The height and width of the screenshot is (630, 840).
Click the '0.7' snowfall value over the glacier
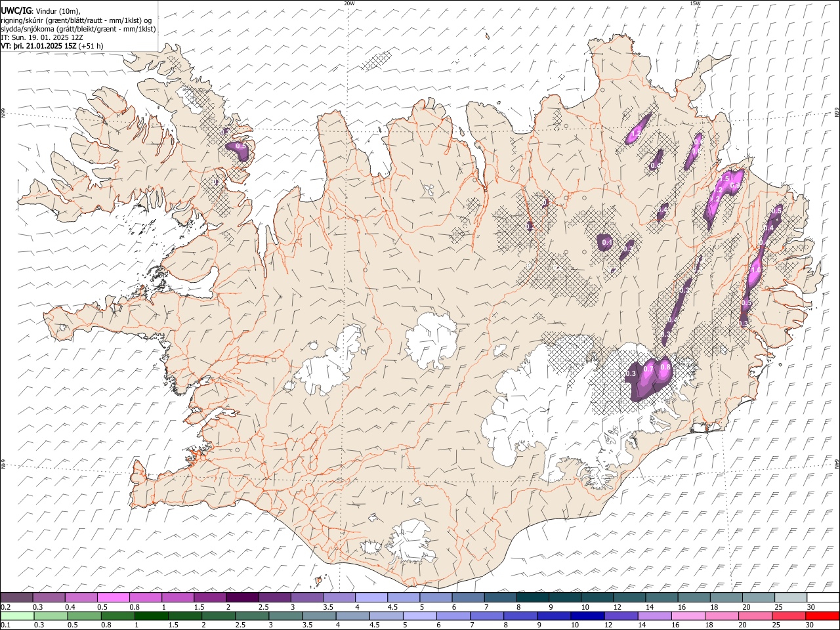[x=648, y=369]
